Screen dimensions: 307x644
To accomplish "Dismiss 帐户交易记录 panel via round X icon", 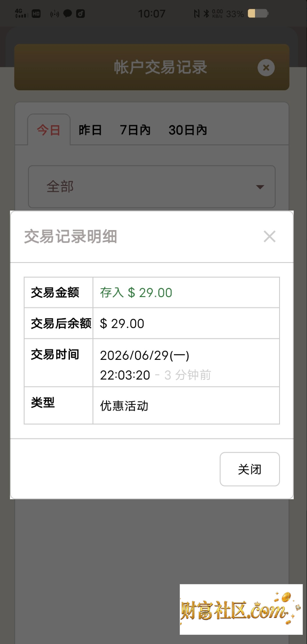I will coord(266,67).
